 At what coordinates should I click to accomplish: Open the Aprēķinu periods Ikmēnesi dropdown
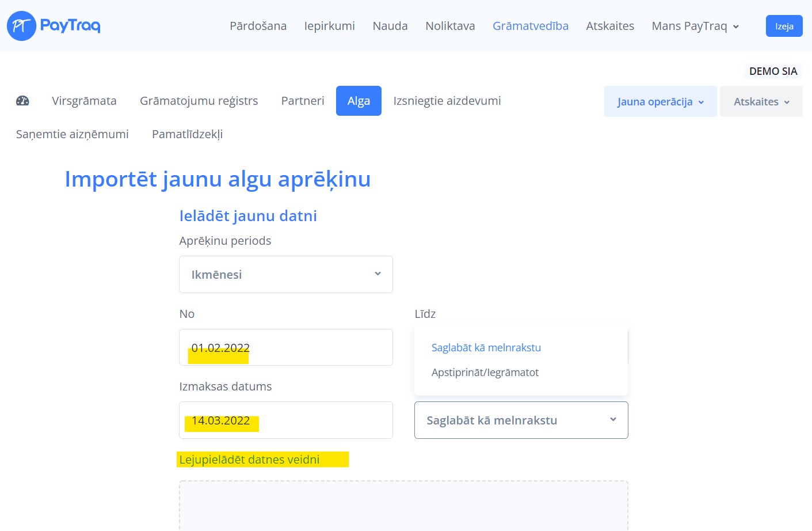tap(286, 274)
